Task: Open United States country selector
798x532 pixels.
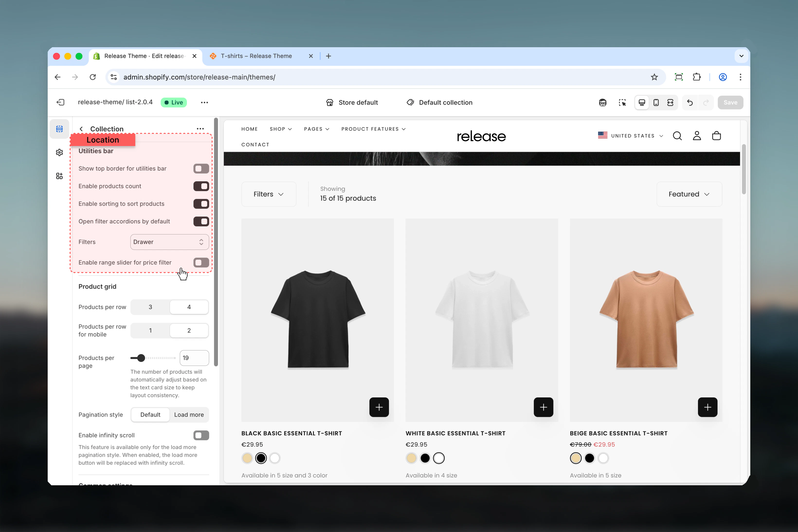Action: [x=630, y=136]
